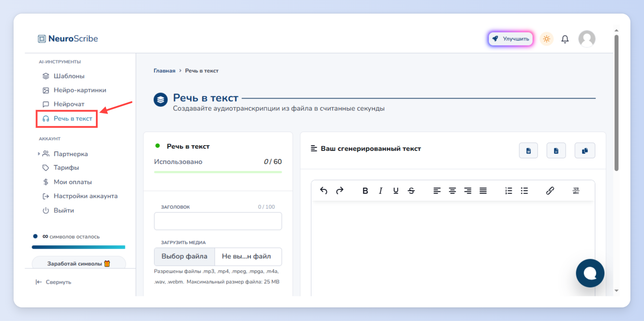644x321 pixels.
Task: Go to Главная in breadcrumb
Action: pyautogui.click(x=164, y=71)
